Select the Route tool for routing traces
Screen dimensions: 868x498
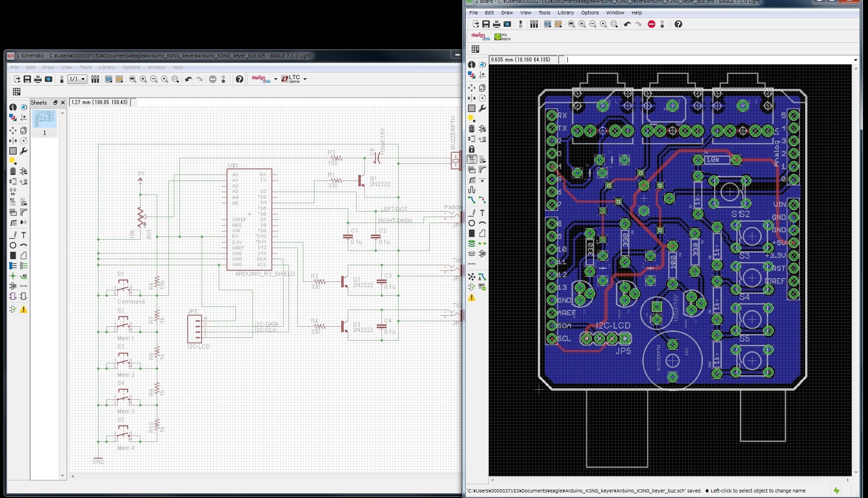pos(471,200)
